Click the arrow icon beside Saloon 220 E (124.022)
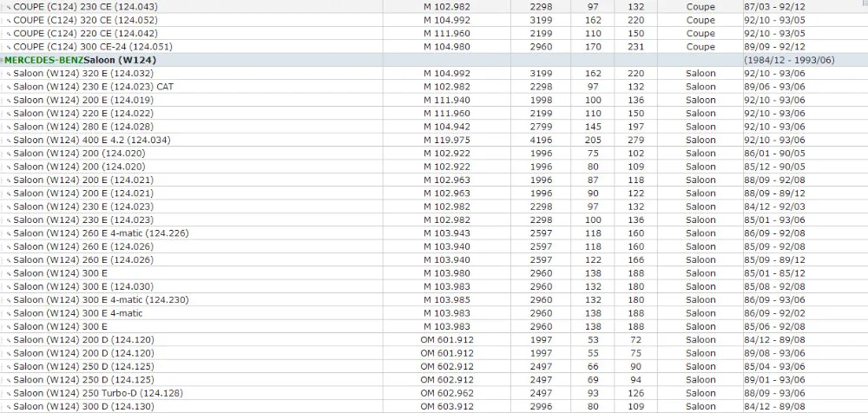Viewport: 868px width, 413px height. [x=9, y=114]
